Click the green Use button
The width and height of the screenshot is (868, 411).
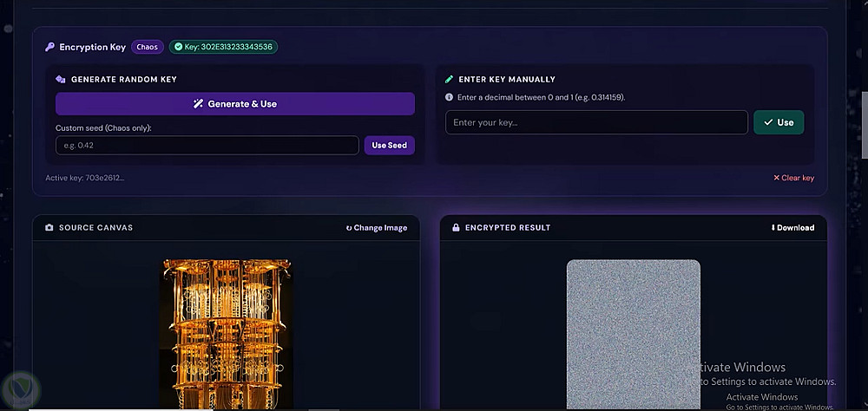[x=779, y=122]
